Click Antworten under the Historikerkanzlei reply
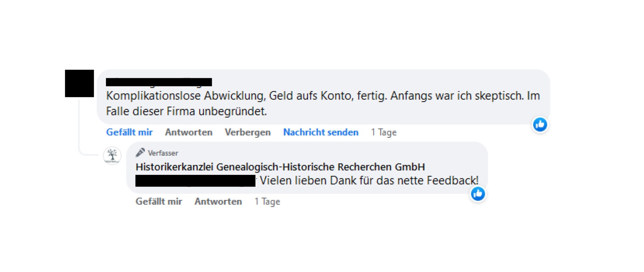Screen dimensions: 644x272 tap(218, 201)
